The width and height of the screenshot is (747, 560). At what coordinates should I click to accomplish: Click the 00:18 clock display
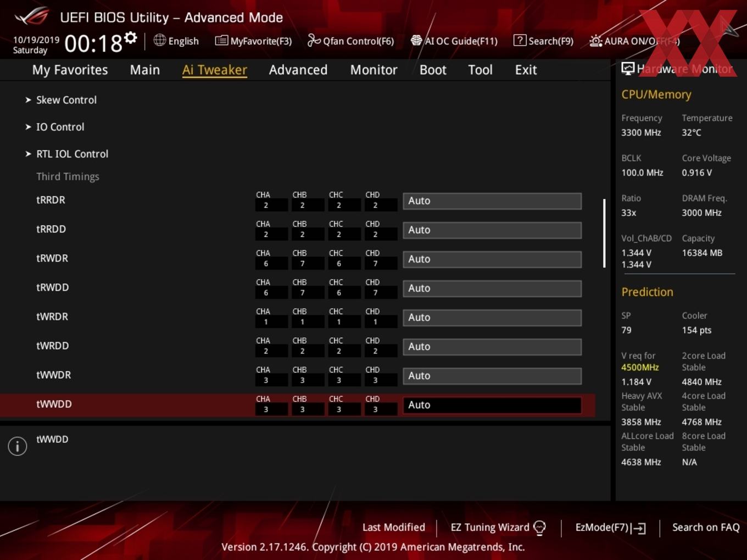pos(93,43)
